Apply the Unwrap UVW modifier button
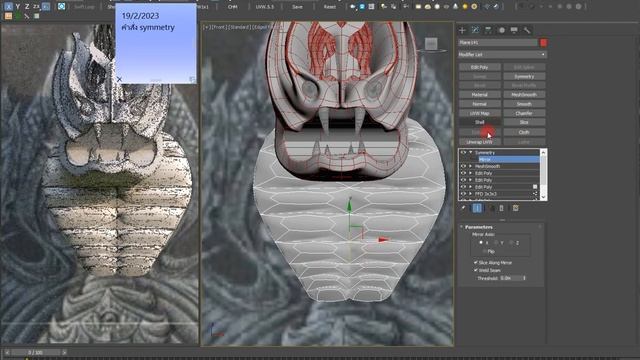640x360 pixels. 480,142
